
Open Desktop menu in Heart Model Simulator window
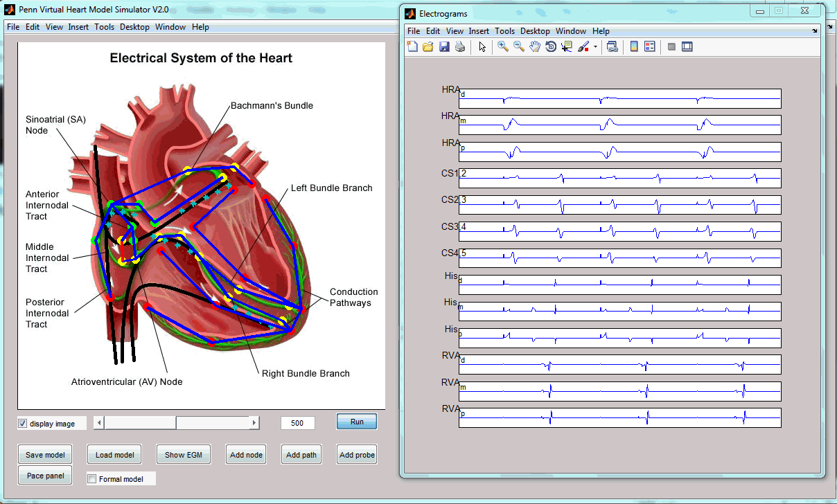pos(134,27)
